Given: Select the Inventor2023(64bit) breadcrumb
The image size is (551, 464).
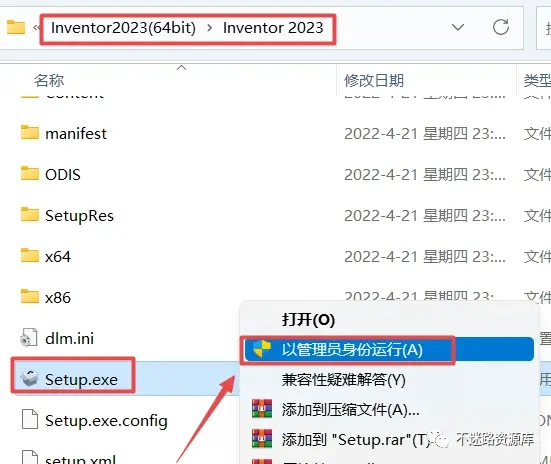Looking at the screenshot, I should pyautogui.click(x=123, y=28).
